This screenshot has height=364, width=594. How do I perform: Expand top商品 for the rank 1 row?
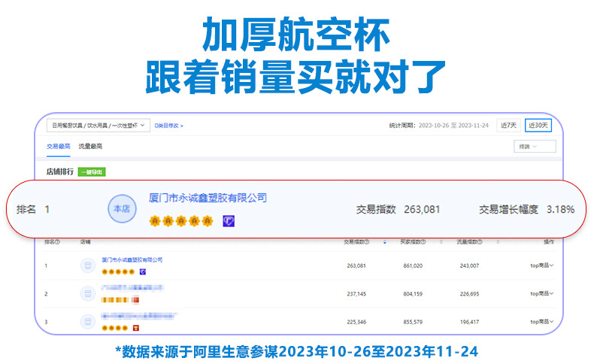pos(541,265)
